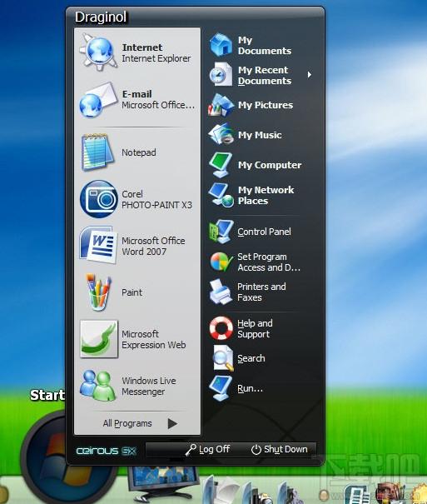
Task: Click the Word 2007 text
Action: coord(144,252)
